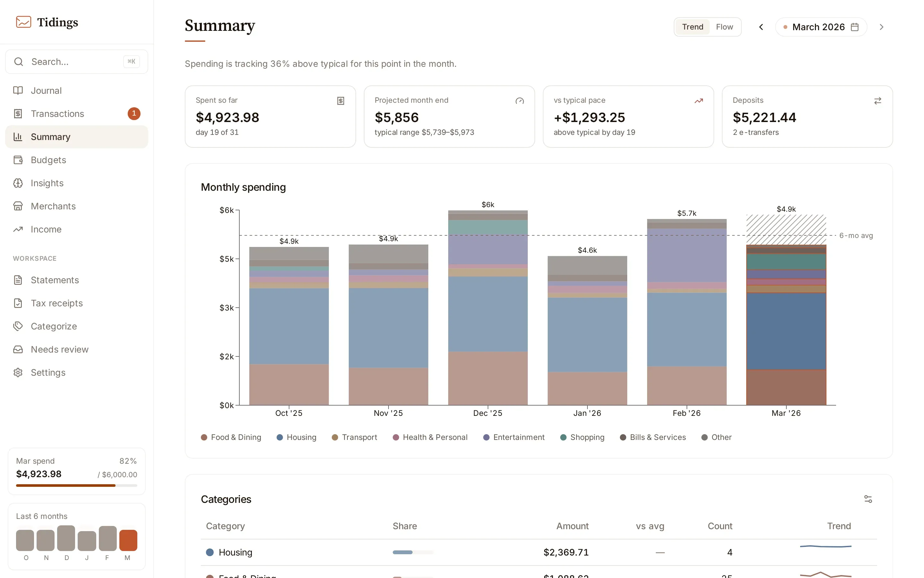This screenshot has width=924, height=578.
Task: Click the Categorize tag icon
Action: pos(18,326)
